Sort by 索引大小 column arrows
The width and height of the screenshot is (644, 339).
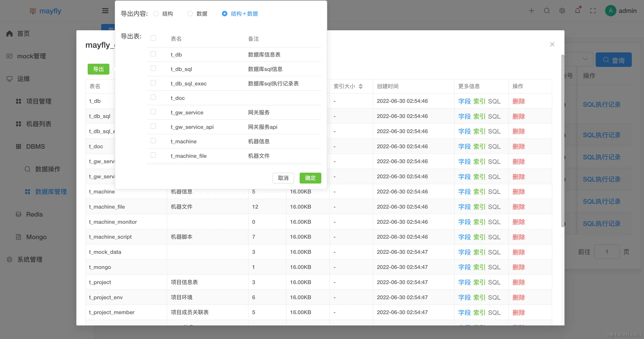pos(360,86)
